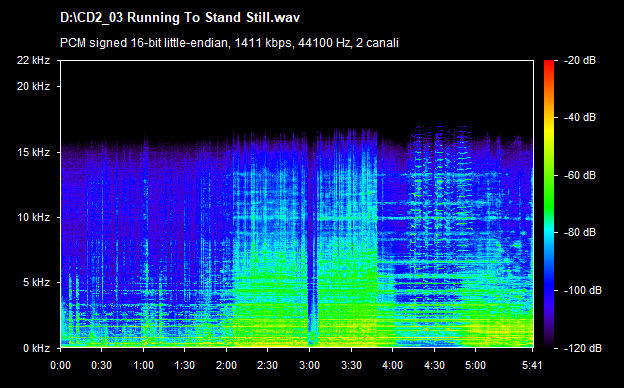Select the 4:30 time marker
The height and width of the screenshot is (388, 624).
(x=434, y=365)
